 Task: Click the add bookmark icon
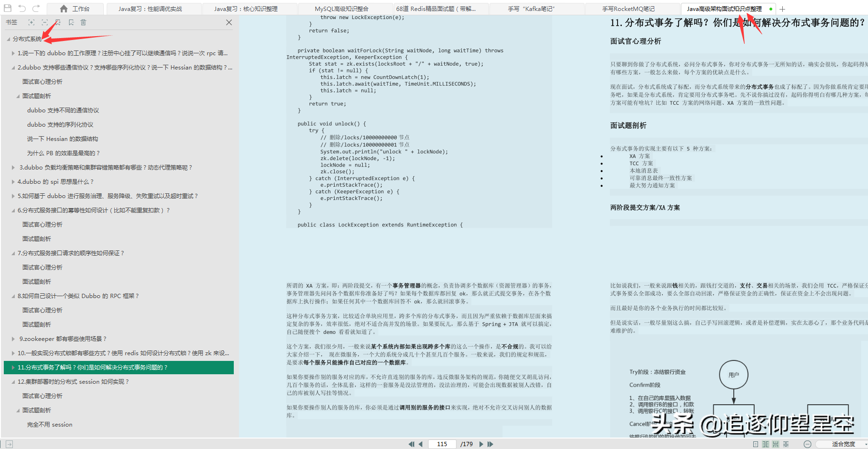click(58, 22)
